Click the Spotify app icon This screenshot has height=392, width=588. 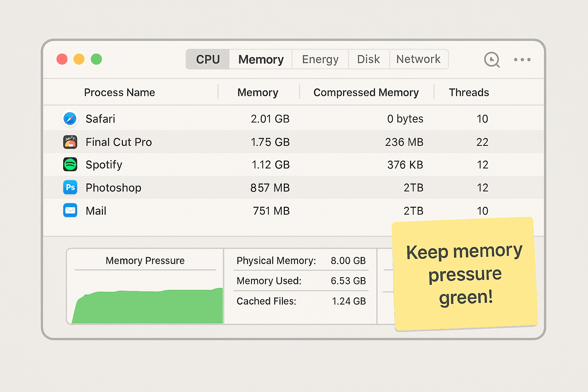[70, 165]
